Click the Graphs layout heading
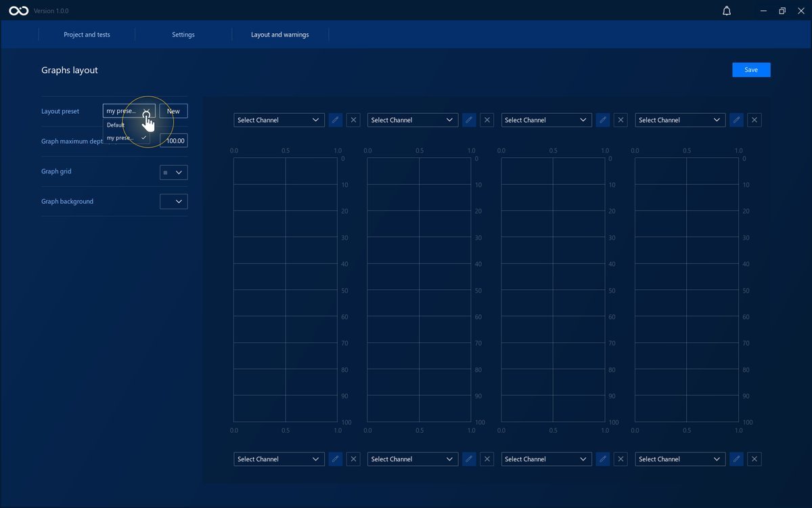The height and width of the screenshot is (508, 812). pos(70,70)
